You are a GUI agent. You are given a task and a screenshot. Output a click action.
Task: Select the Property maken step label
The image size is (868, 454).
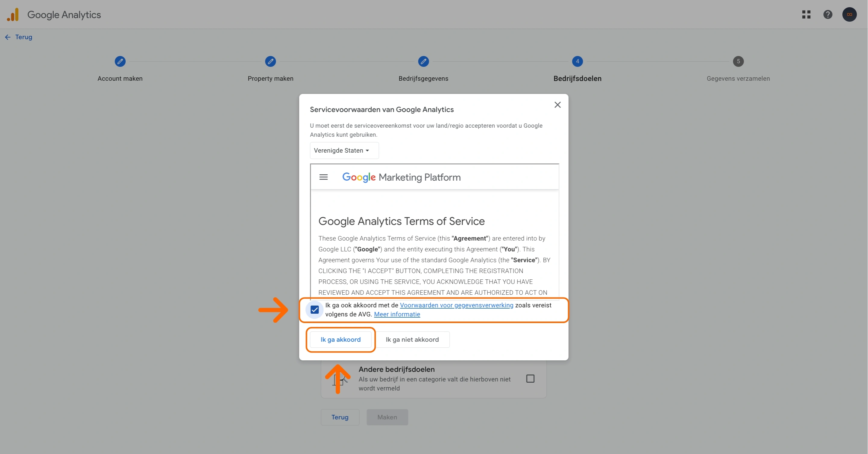[x=270, y=78]
